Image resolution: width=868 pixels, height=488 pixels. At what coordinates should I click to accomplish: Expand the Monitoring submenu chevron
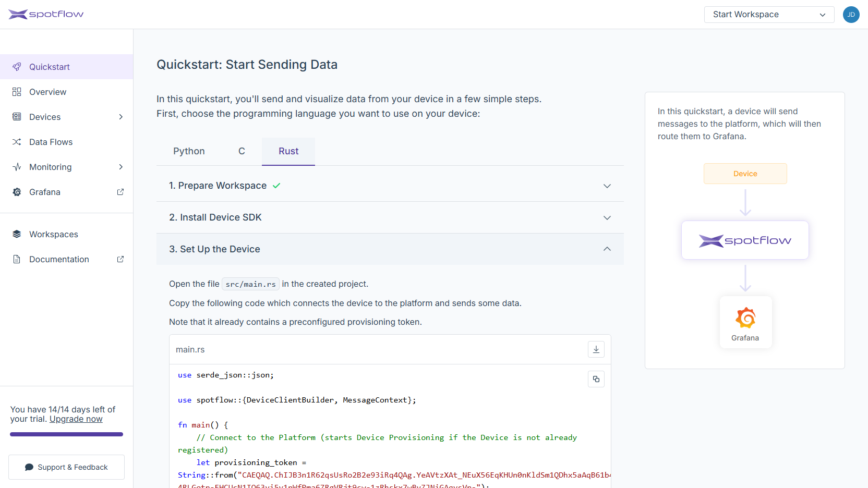[120, 167]
